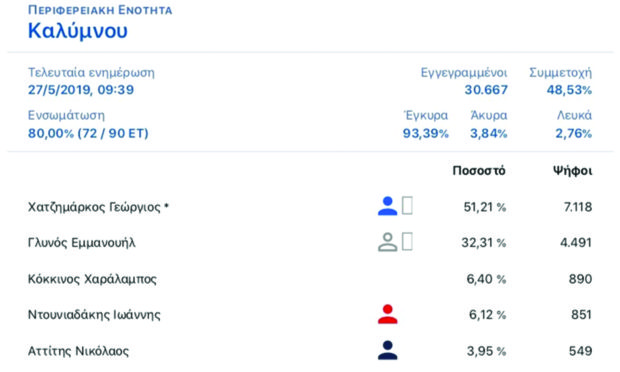Select candidate Αττίτης Νικόλαος
Screen dimensions: 620x372
pos(78,351)
